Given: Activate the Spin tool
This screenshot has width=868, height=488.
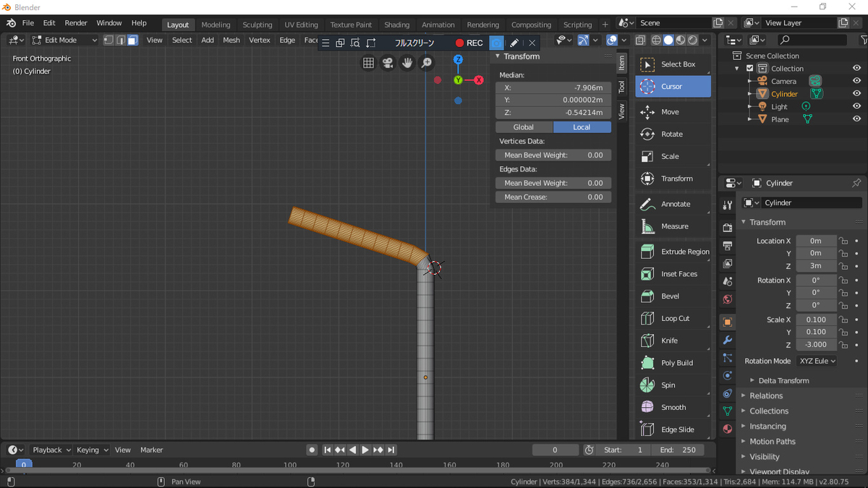Looking at the screenshot, I should click(x=673, y=385).
